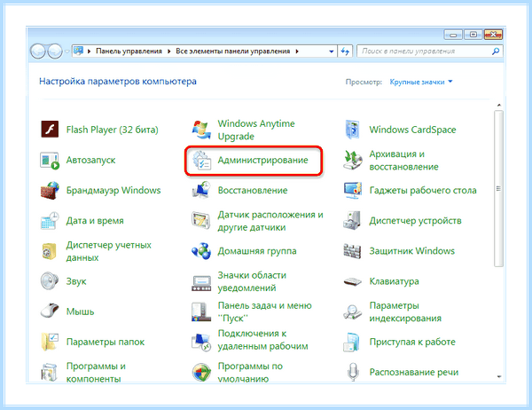532x410 pixels.
Task: Click the Back navigation button
Action: [37, 51]
